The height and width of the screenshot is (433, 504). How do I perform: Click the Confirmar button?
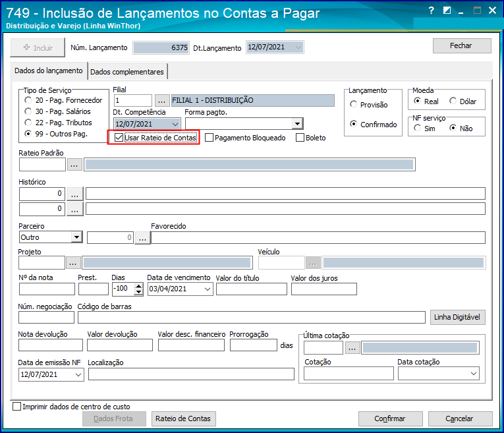coord(390,419)
